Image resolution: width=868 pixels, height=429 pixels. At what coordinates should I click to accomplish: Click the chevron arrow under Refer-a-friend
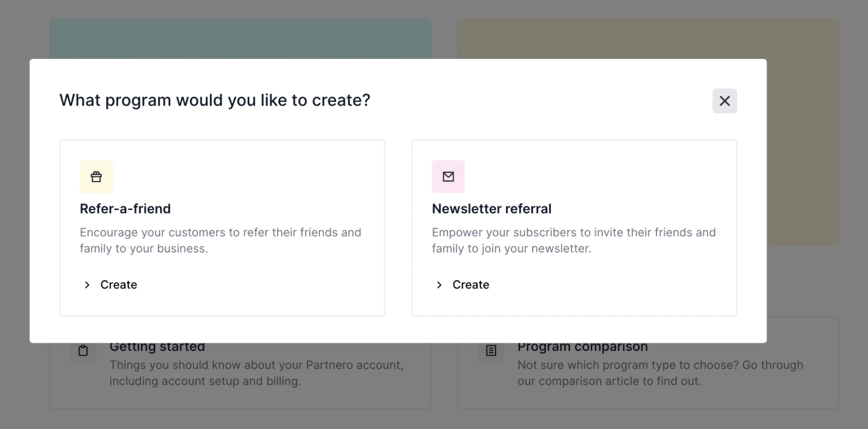pos(87,285)
